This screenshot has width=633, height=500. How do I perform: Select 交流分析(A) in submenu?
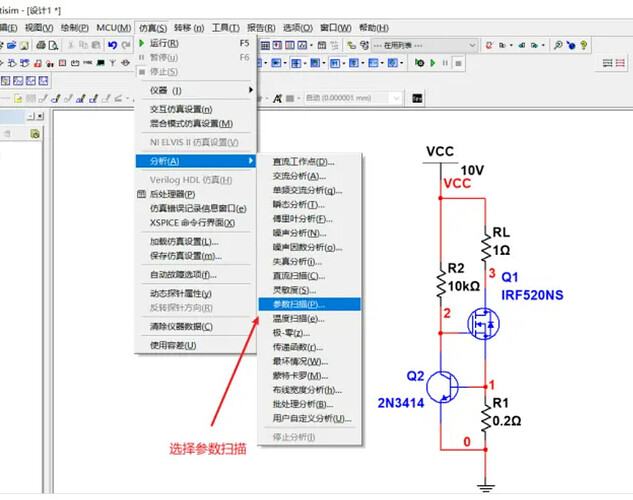[x=310, y=176]
